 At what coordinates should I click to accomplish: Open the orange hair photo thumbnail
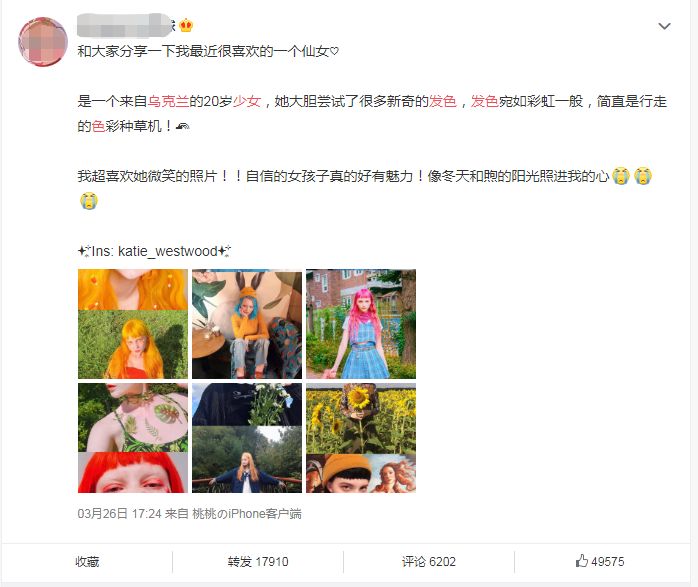(133, 324)
